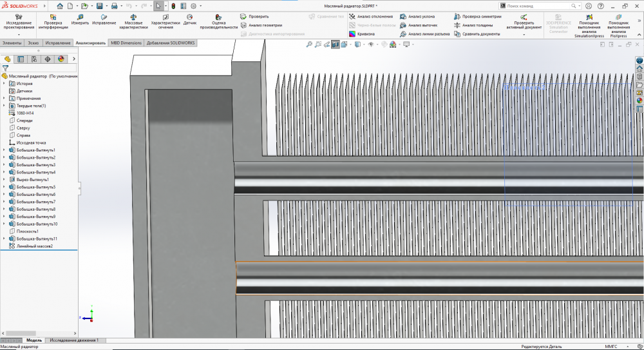Click the Кривизна (Curvature) display icon

[x=352, y=34]
